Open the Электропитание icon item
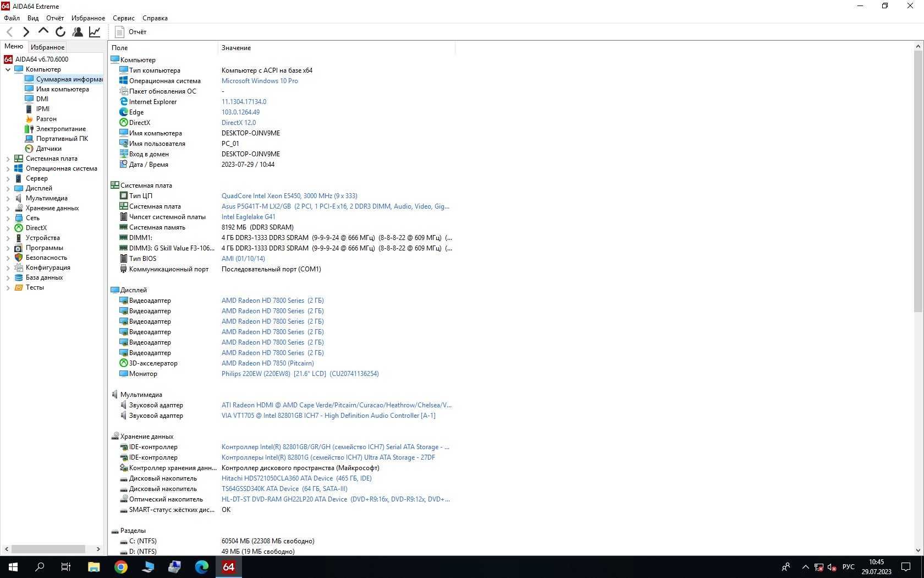 click(x=29, y=129)
